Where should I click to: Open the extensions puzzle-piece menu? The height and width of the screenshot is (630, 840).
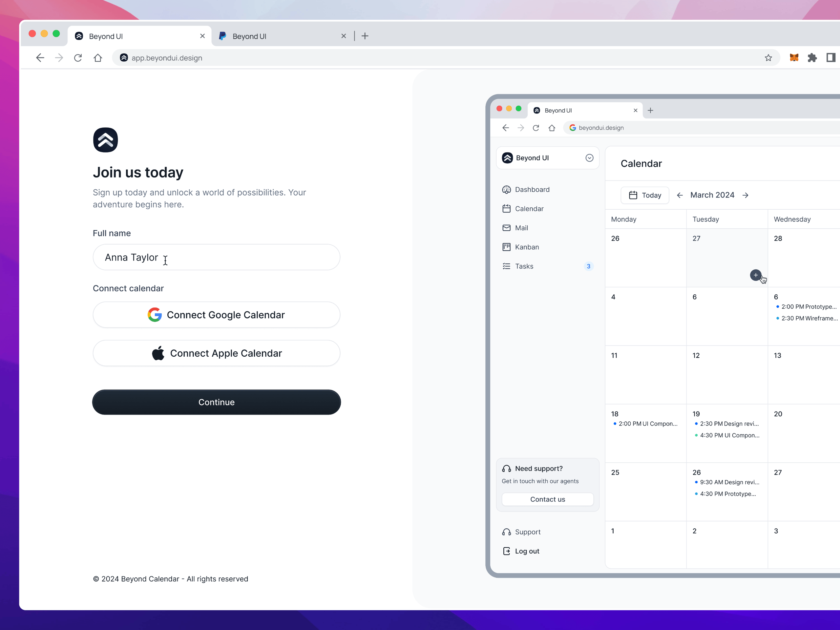click(x=812, y=58)
